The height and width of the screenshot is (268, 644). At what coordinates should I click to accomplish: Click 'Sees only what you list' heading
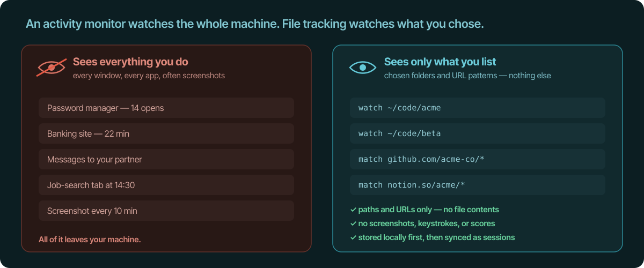[x=440, y=62]
